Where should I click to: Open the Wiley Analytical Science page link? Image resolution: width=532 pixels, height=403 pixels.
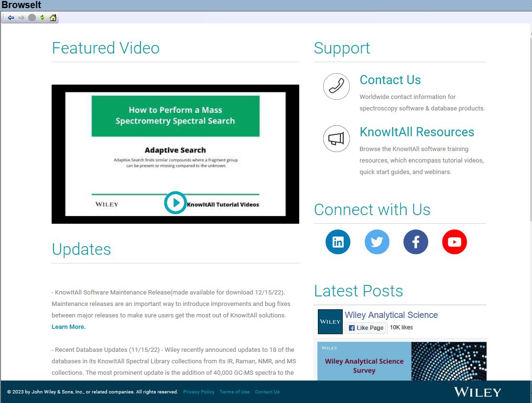pyautogui.click(x=391, y=315)
